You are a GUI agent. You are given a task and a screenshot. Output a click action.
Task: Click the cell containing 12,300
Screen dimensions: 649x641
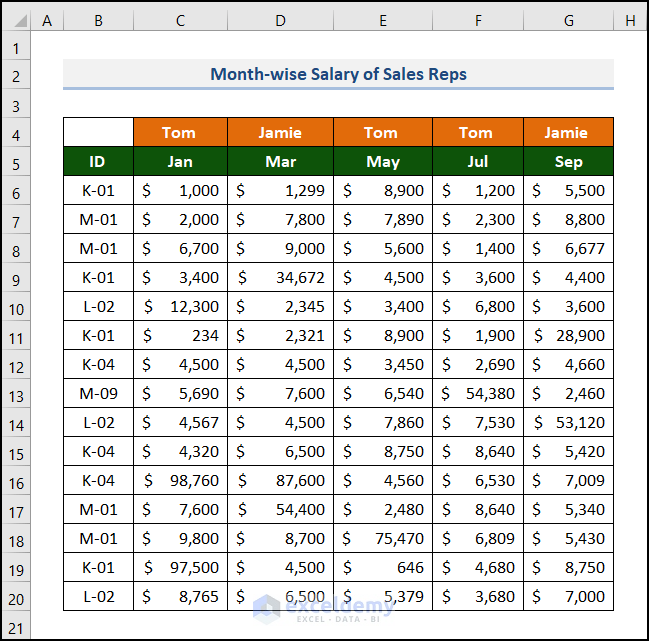click(180, 306)
